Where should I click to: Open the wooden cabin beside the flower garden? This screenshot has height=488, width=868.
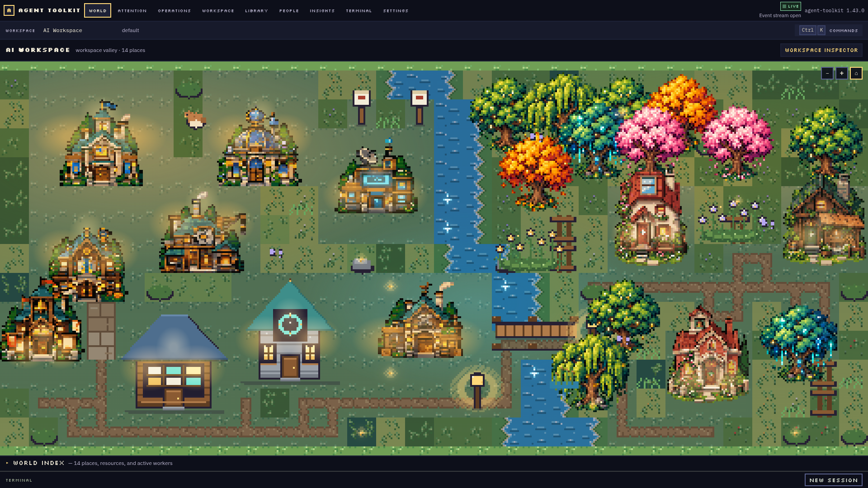[825, 221]
